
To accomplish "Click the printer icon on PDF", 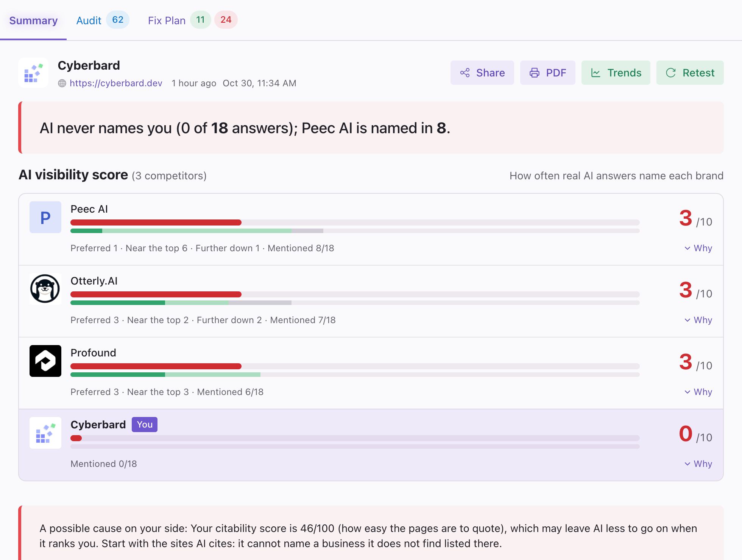I will (x=535, y=73).
